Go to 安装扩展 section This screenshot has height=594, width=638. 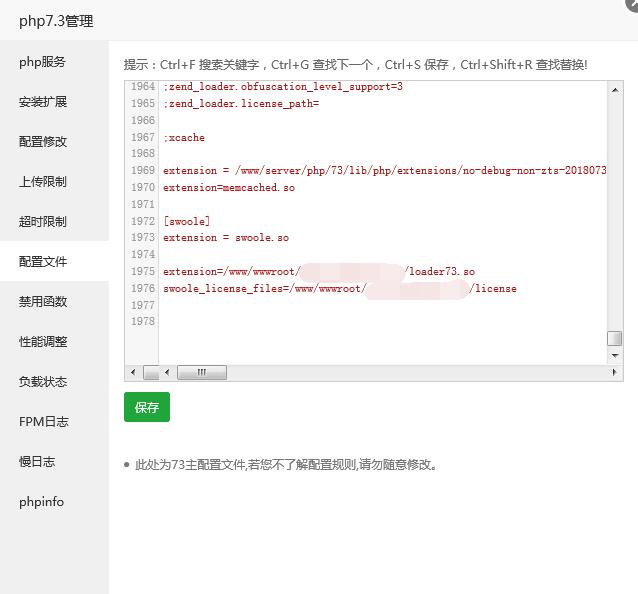click(42, 102)
